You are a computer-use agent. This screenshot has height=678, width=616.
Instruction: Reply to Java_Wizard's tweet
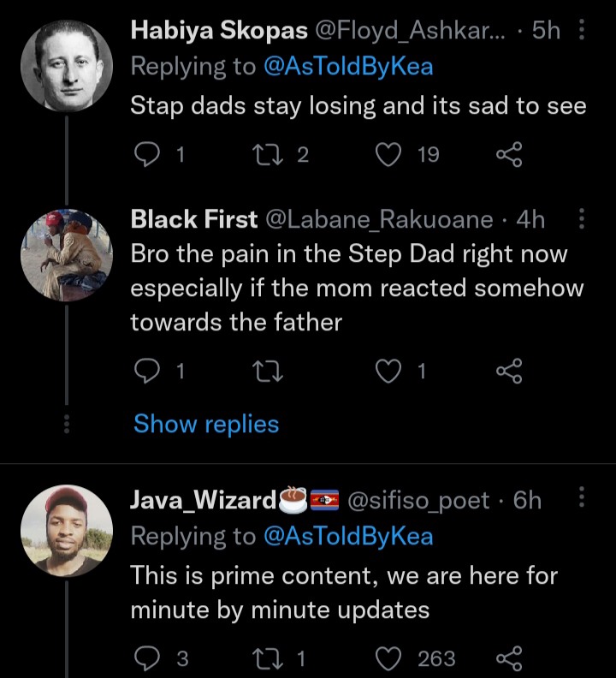coord(147,658)
